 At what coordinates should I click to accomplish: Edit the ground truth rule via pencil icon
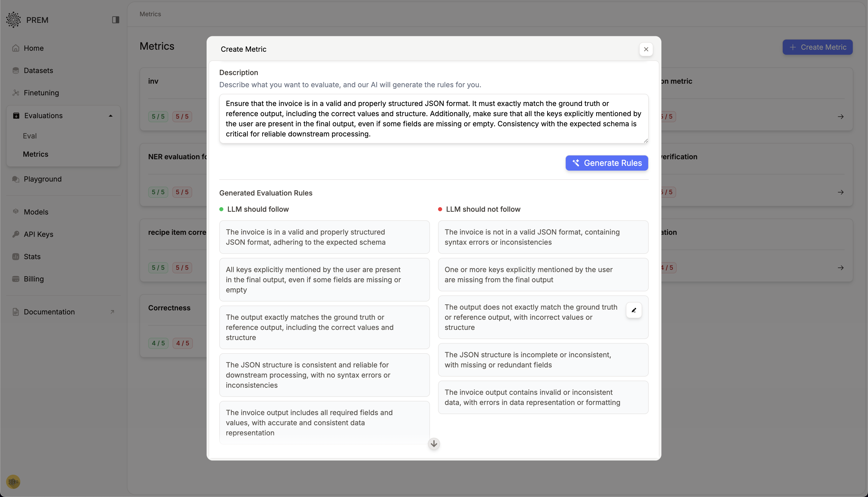coord(634,310)
